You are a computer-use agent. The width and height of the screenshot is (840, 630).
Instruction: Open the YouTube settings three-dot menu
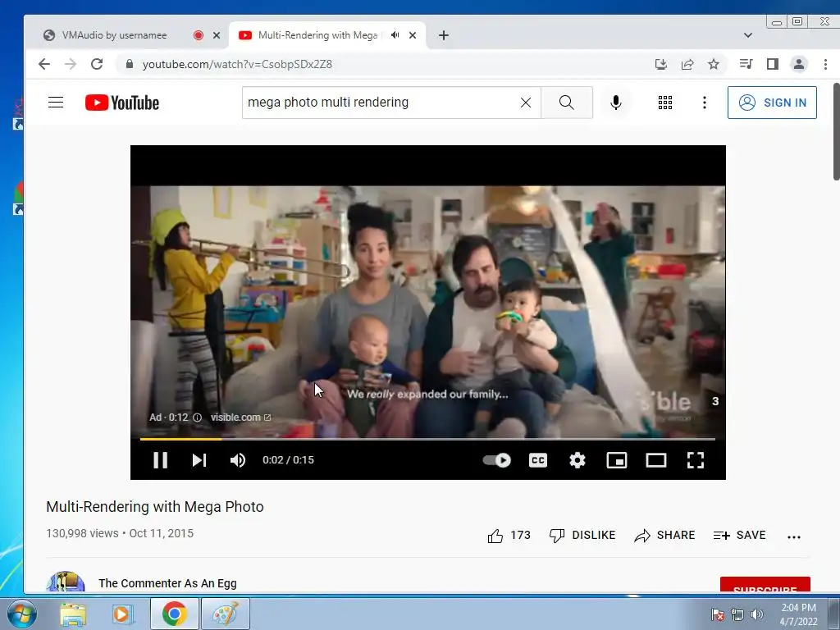pos(705,103)
